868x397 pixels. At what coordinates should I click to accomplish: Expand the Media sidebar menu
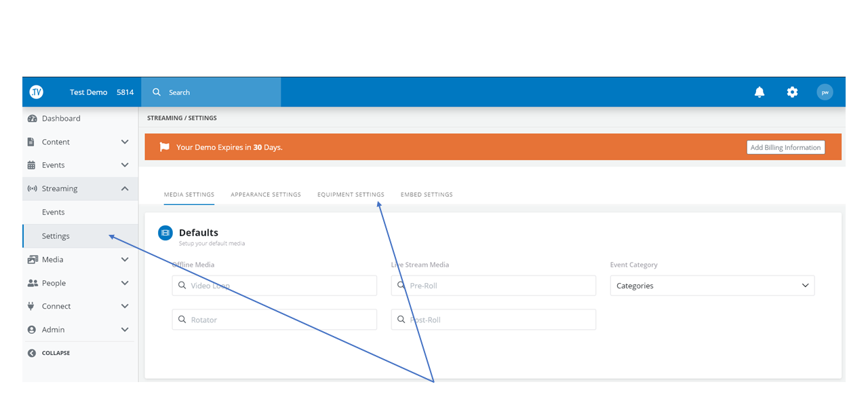tap(124, 259)
